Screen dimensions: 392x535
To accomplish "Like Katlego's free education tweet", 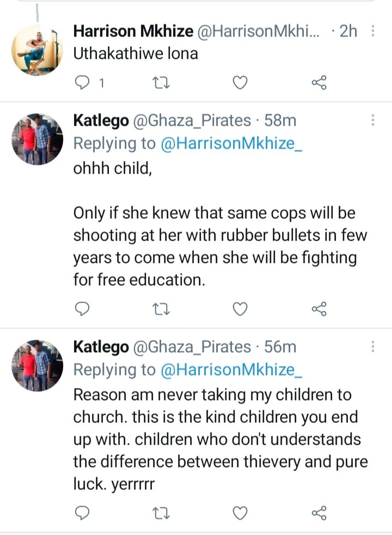I will [x=240, y=309].
